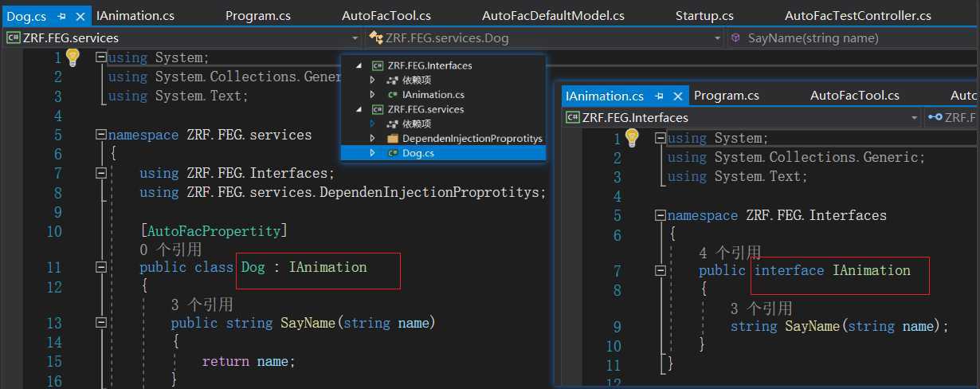980x389 pixels.
Task: Switch to AutoFacTool.cs tab in the right editor
Action: (x=855, y=95)
